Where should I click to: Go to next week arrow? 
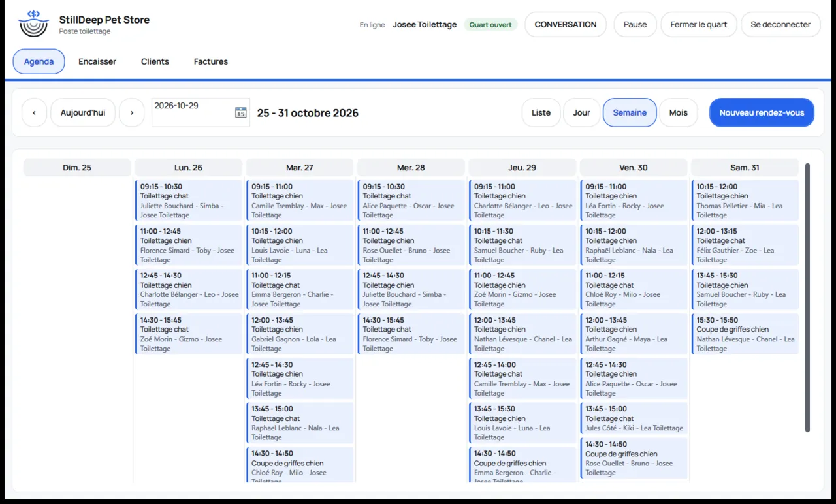tap(131, 112)
